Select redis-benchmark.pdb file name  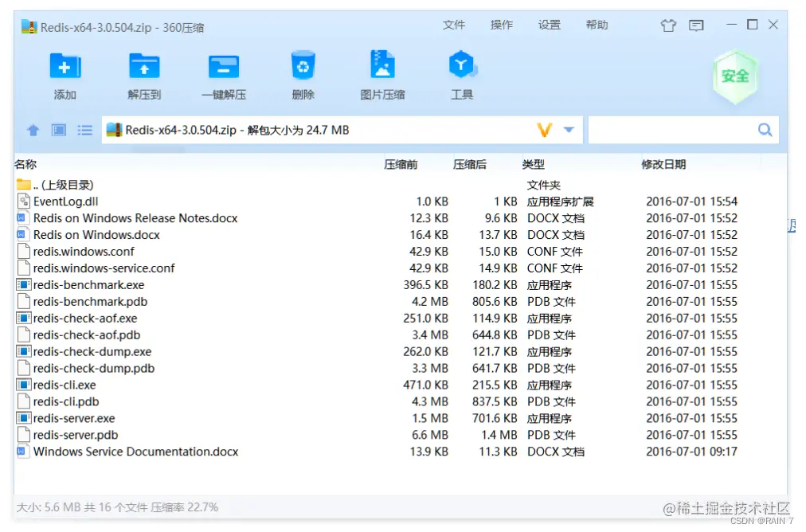(90, 301)
